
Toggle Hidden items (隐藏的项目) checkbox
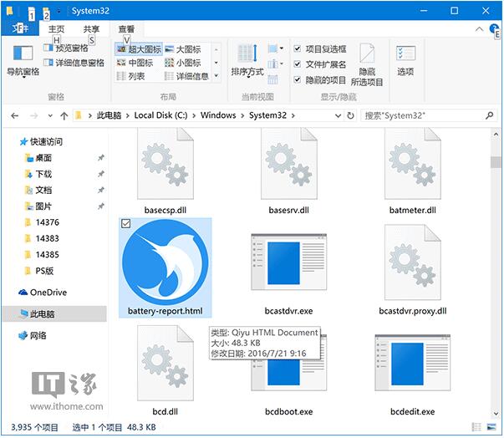298,80
